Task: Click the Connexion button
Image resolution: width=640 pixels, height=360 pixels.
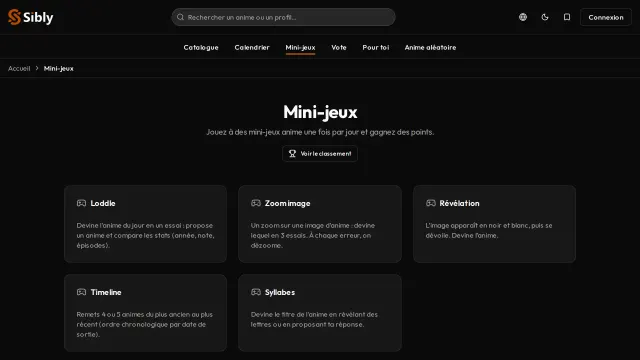Action: (x=606, y=17)
